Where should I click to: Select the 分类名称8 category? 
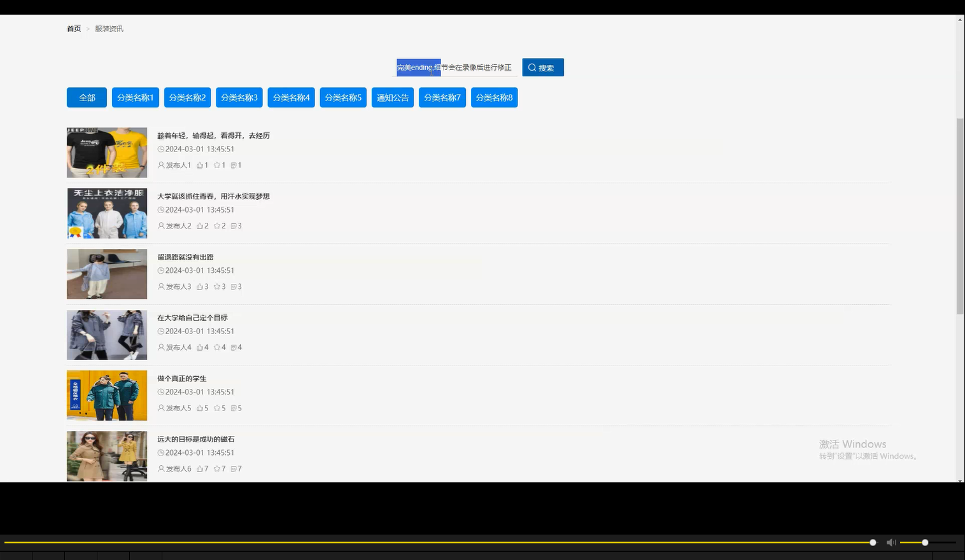pos(495,97)
